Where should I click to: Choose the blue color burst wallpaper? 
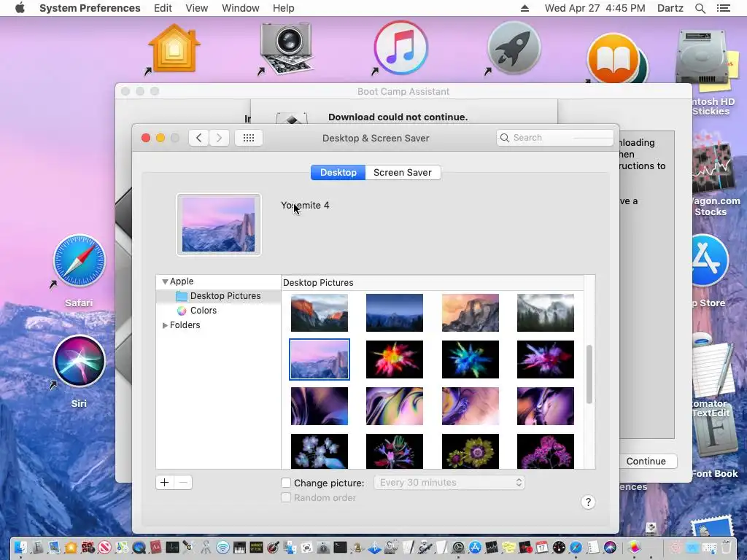471,359
